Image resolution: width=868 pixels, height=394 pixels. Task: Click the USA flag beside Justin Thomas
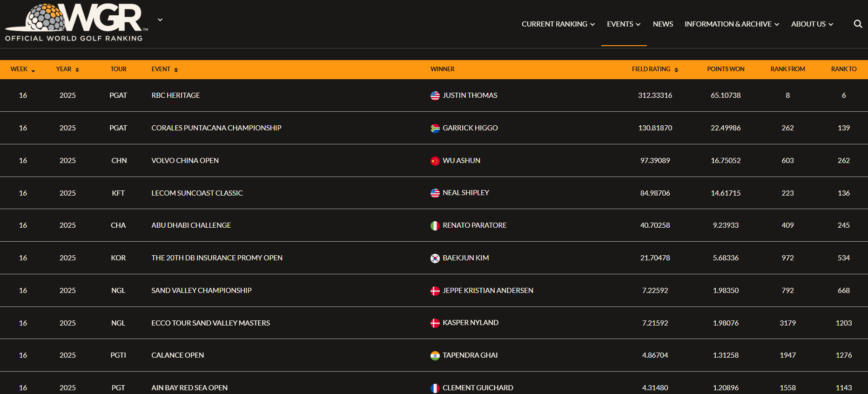[x=435, y=95]
